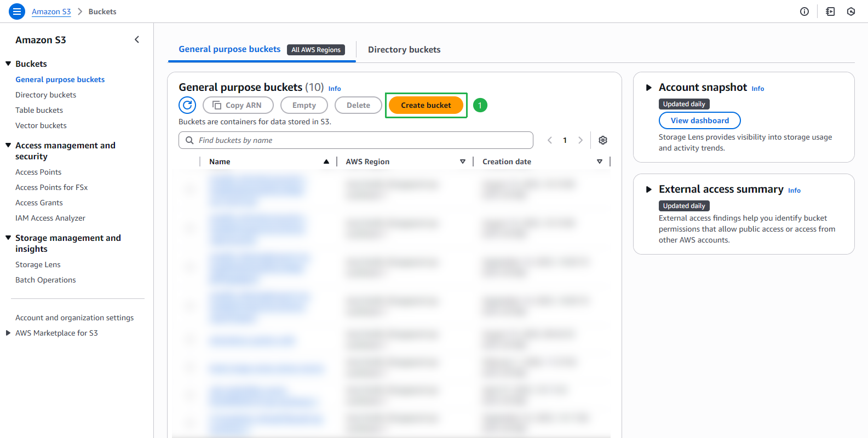Open the hamburger navigation menu
Viewport: 868px width, 438px height.
[x=17, y=11]
